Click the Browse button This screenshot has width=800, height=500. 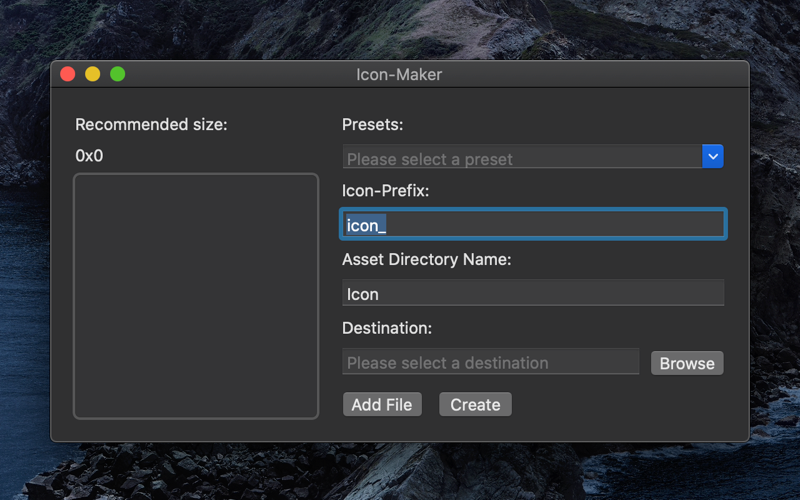(687, 363)
